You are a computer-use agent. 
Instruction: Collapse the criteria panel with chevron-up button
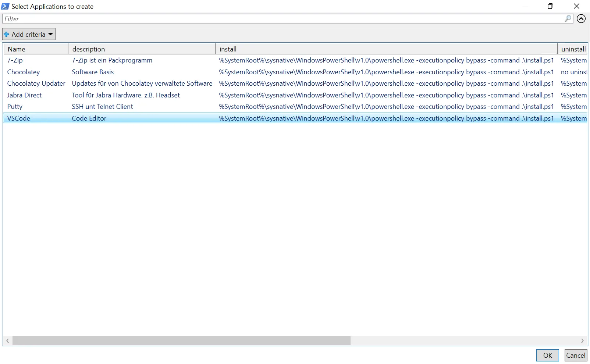tap(581, 19)
